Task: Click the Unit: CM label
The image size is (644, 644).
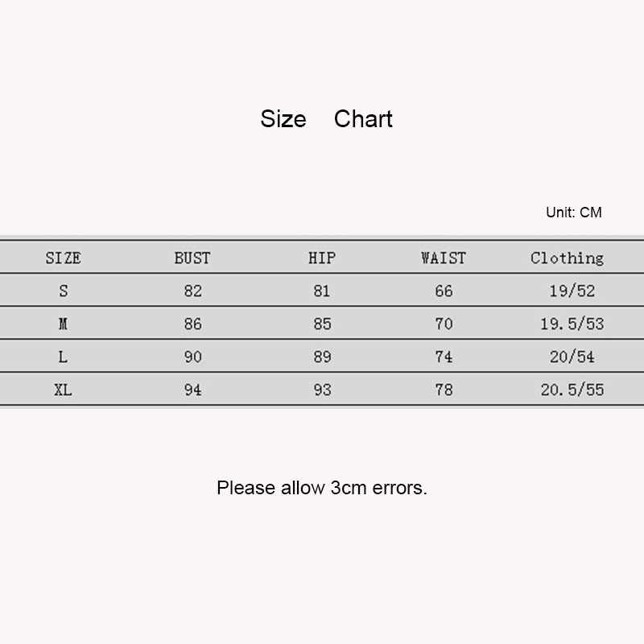Action: pos(573,213)
